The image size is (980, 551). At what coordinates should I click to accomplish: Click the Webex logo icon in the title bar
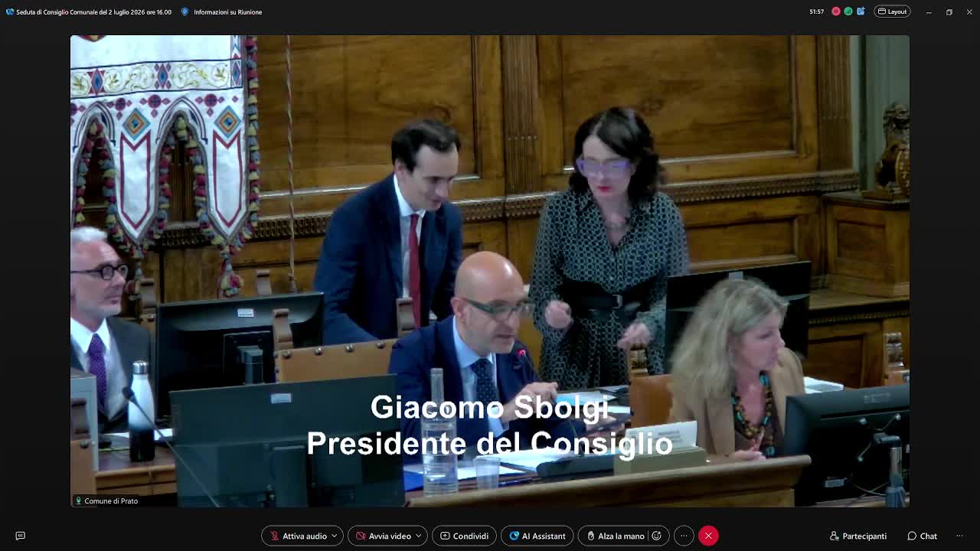click(10, 11)
